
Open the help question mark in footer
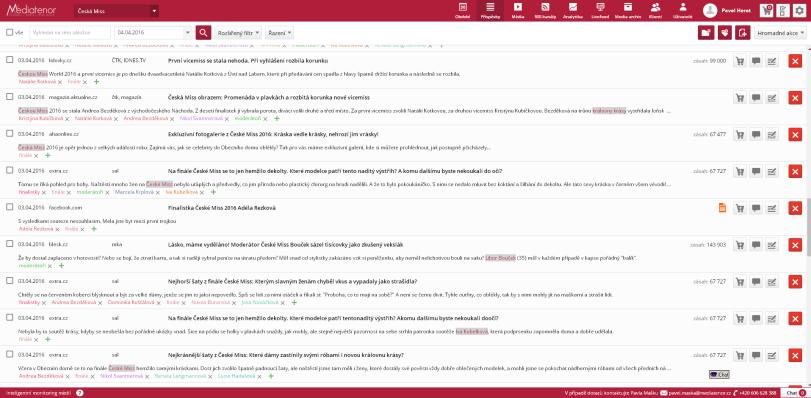pyautogui.click(x=80, y=393)
